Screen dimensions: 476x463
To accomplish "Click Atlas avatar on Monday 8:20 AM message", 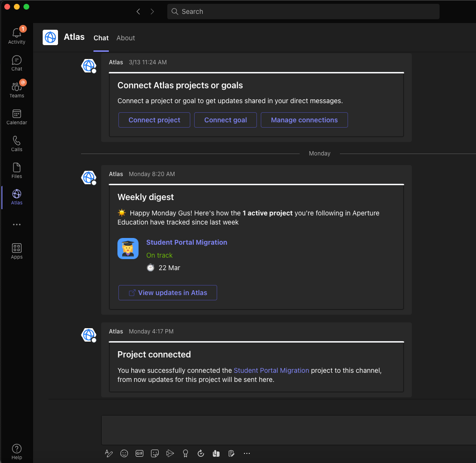I will (x=89, y=178).
